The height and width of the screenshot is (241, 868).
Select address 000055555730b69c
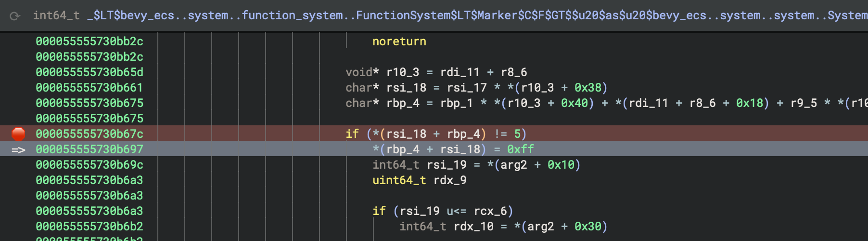point(89,165)
